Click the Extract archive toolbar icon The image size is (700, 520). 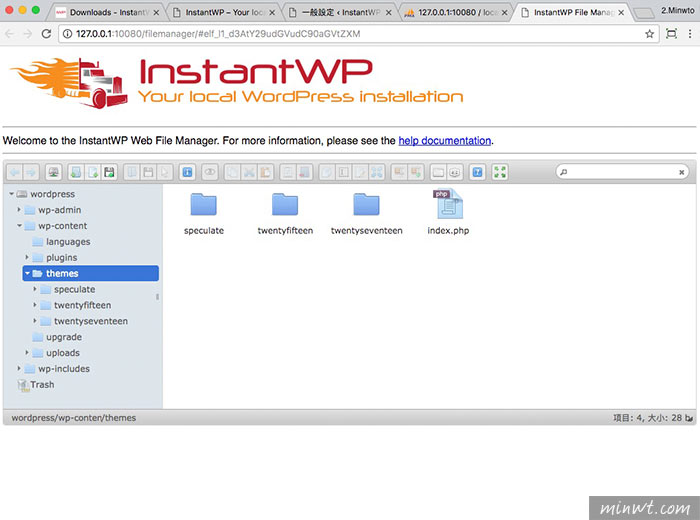pos(400,172)
